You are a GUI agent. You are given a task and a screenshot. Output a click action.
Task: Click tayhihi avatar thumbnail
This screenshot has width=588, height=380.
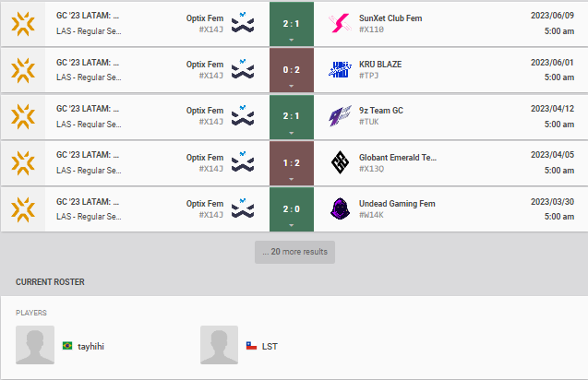[35, 345]
